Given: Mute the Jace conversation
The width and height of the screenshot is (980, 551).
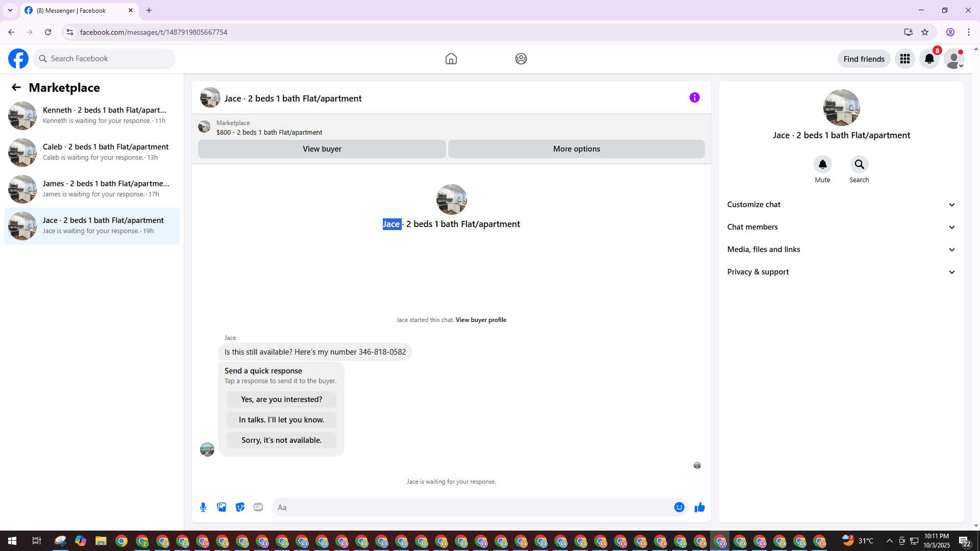Looking at the screenshot, I should tap(823, 164).
